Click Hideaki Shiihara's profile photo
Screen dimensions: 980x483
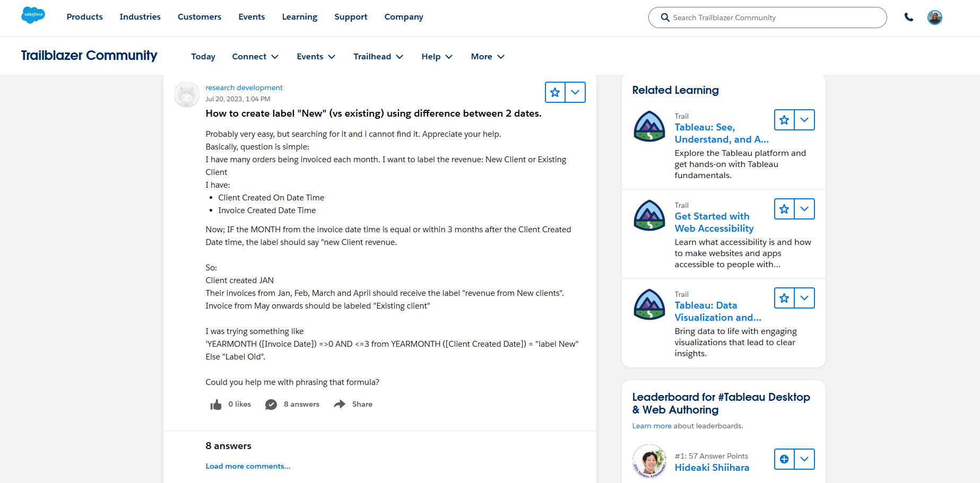[x=649, y=461]
